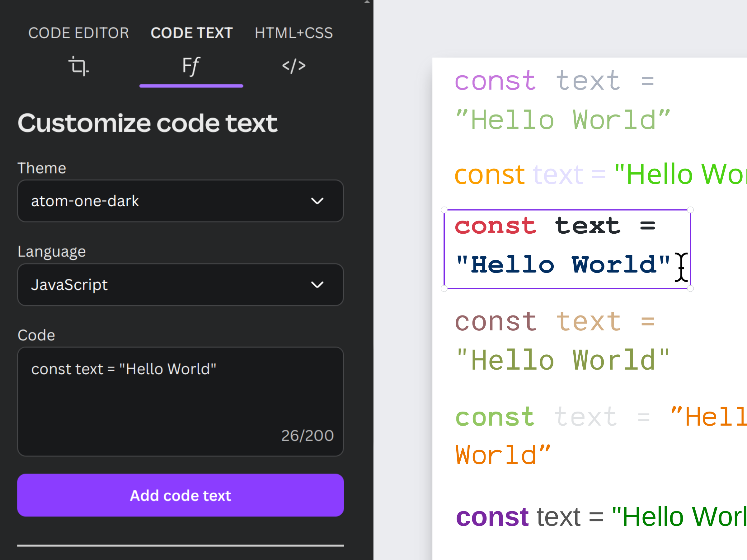Click the </> HTML+CSS icon
Viewport: 747px width, 560px height.
[x=294, y=66]
